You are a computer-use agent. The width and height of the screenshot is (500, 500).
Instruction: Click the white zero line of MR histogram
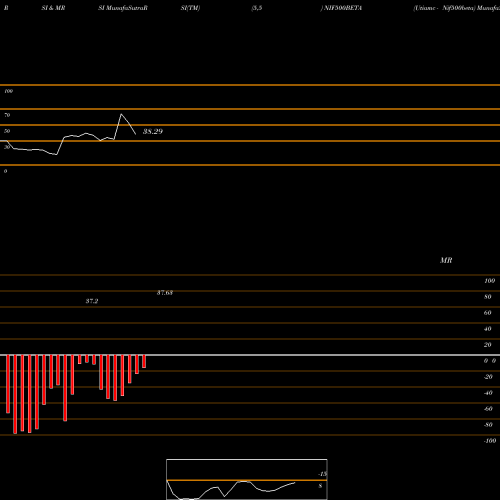click(250, 355)
